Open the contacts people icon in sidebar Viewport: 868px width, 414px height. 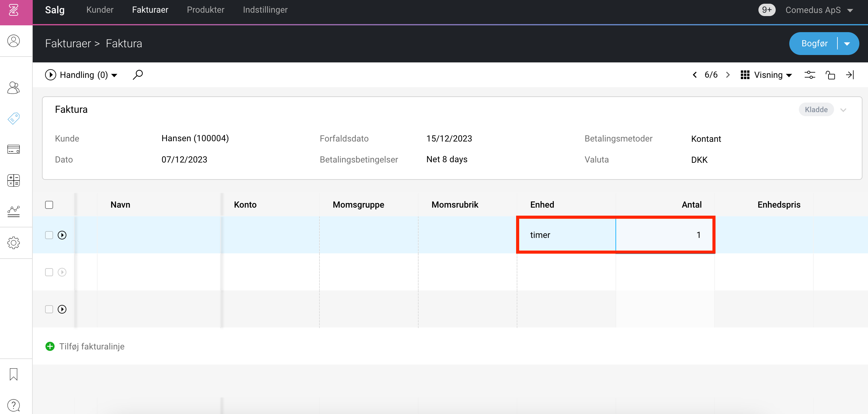tap(14, 88)
